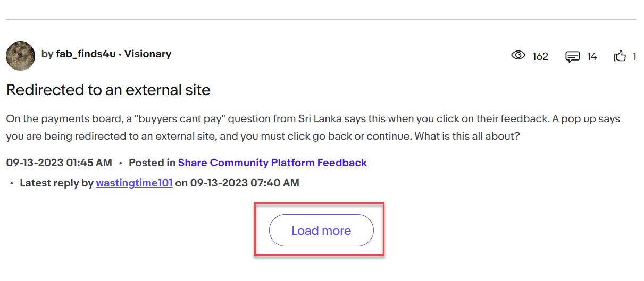Image resolution: width=644 pixels, height=281 pixels.
Task: Click the "Posted in" label text
Action: pyautogui.click(x=152, y=163)
